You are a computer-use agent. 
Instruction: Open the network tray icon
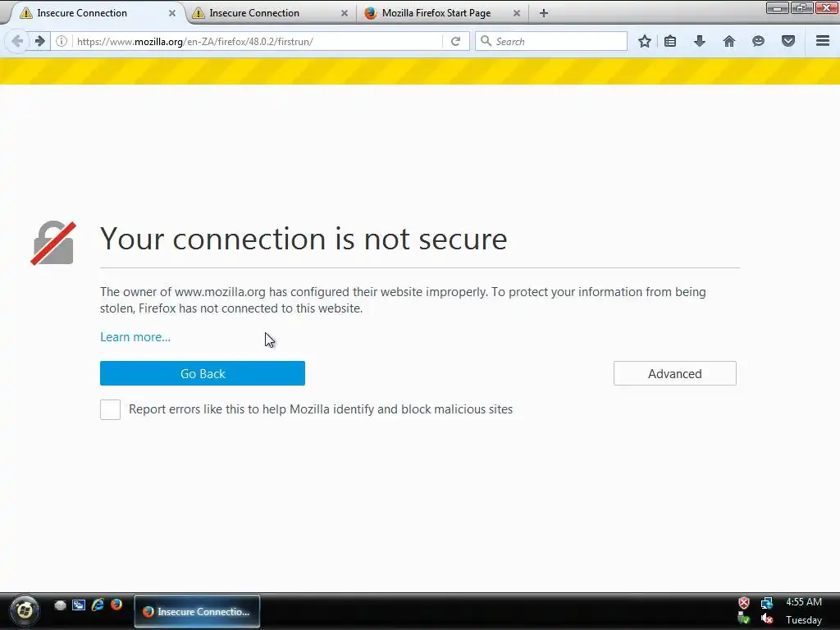tap(767, 603)
